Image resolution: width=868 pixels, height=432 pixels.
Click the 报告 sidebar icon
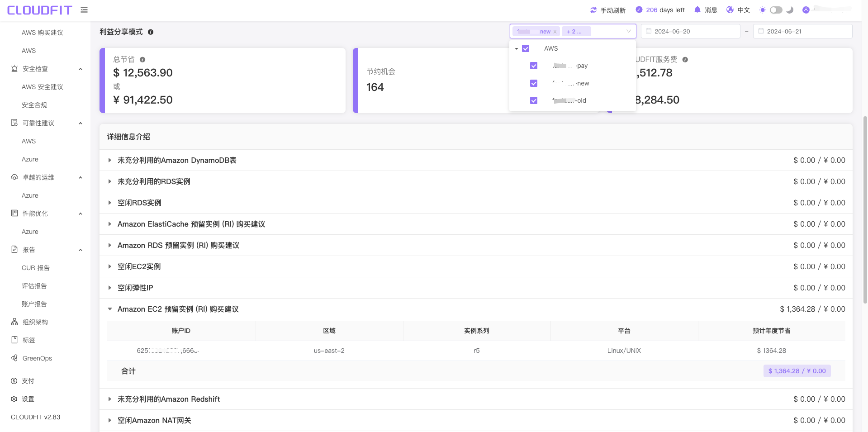(14, 250)
